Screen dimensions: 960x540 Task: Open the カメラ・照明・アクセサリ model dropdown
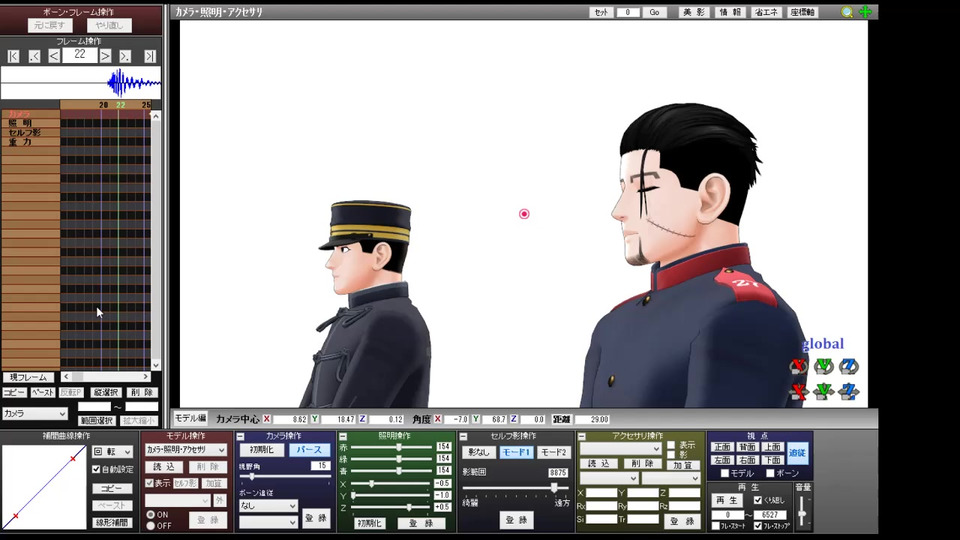tap(186, 449)
